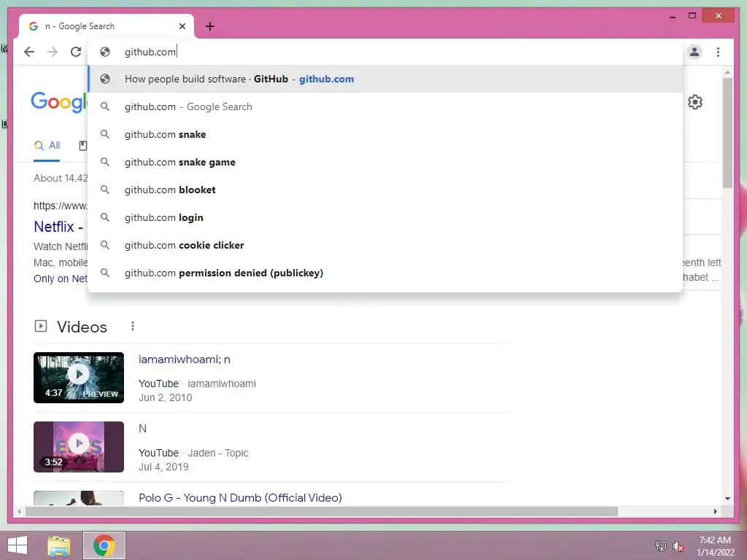Image resolution: width=747 pixels, height=560 pixels.
Task: Click the 'https://www.' result URL text
Action: (61, 206)
